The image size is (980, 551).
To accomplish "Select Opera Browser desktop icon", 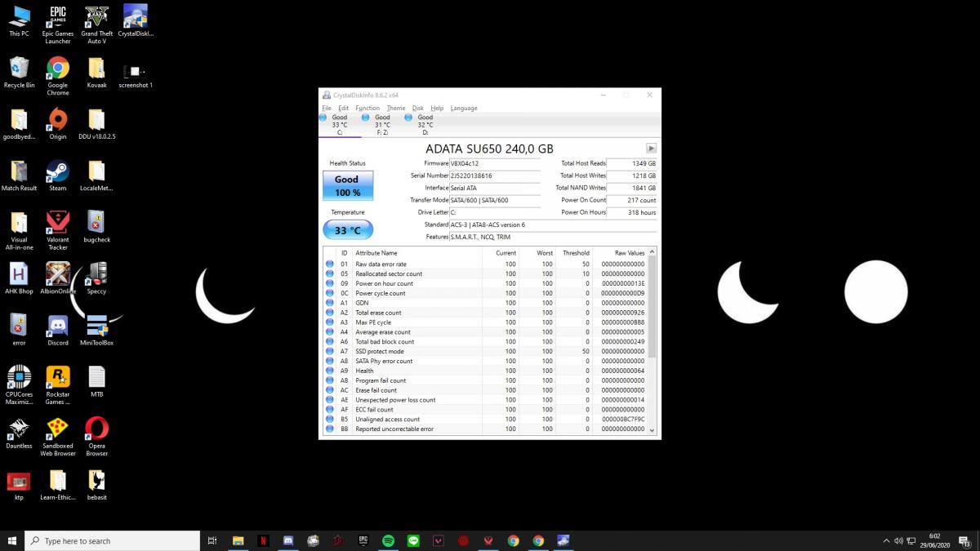I will click(x=96, y=437).
